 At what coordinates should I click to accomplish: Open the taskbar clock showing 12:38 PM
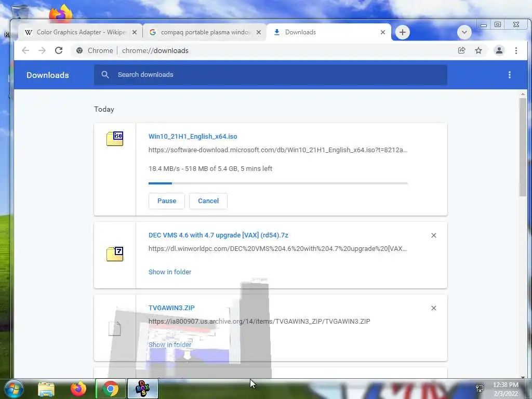[506, 389]
